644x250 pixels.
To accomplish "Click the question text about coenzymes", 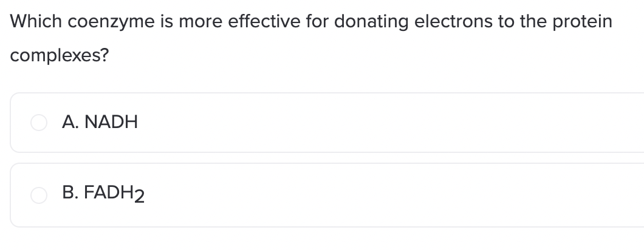I will pos(311,38).
